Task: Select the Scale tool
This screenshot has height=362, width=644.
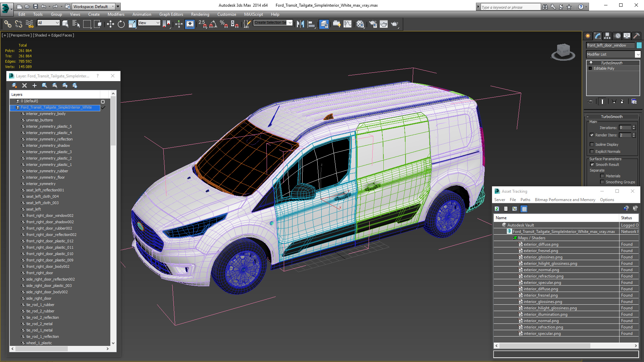Action: click(132, 24)
